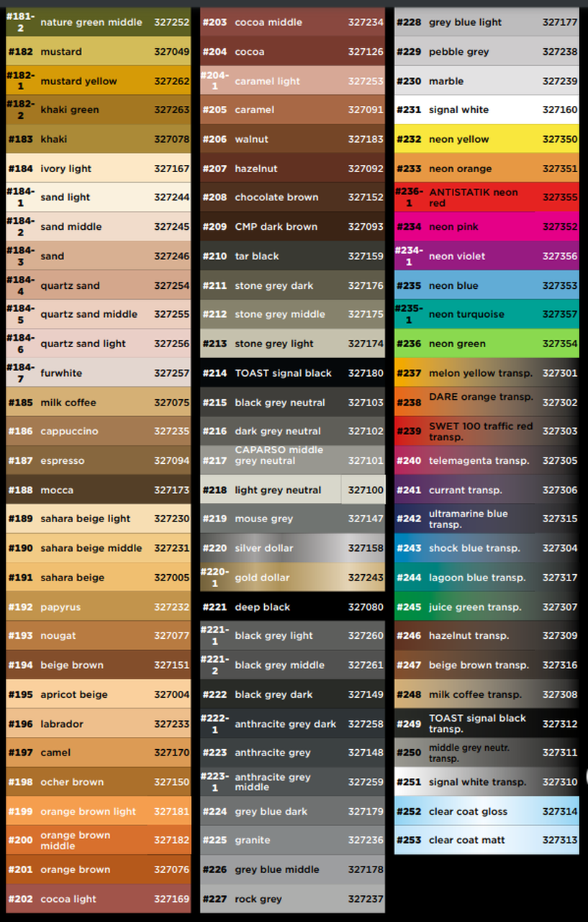Screen dimensions: 588x922
Task: Select the #243 shock blue transp. color
Action: click(x=487, y=548)
